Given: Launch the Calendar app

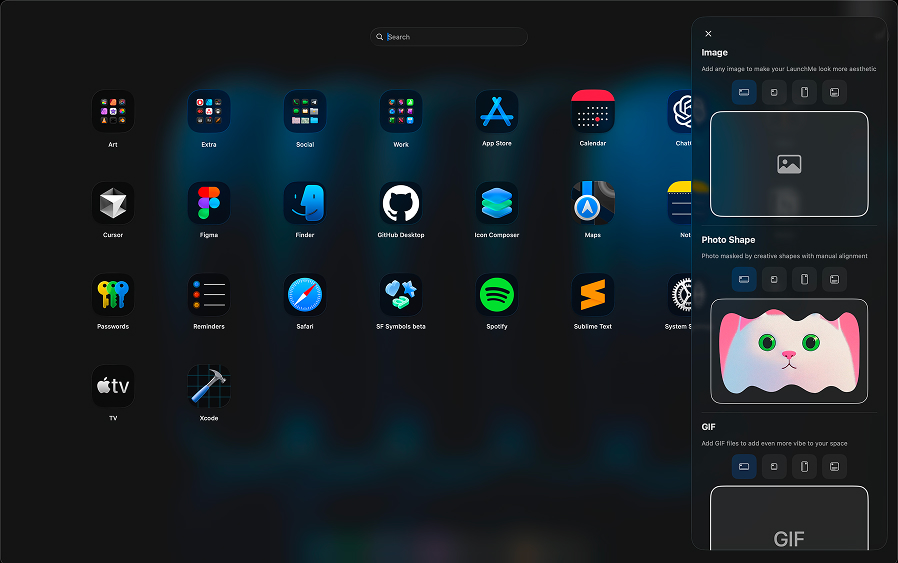Looking at the screenshot, I should pyautogui.click(x=593, y=111).
